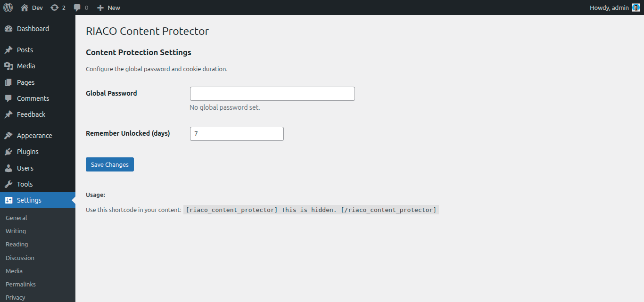Open Media via its sidebar icon
The image size is (644, 302).
(8, 65)
